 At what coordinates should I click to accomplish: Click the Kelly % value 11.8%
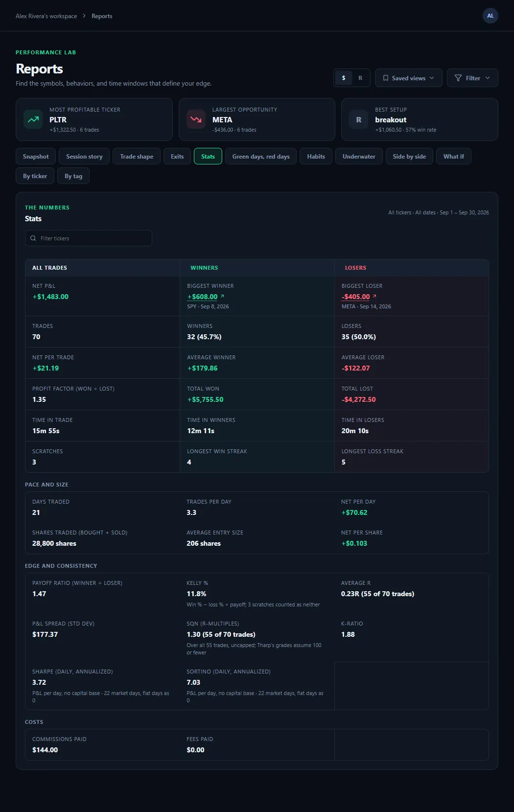tap(196, 594)
